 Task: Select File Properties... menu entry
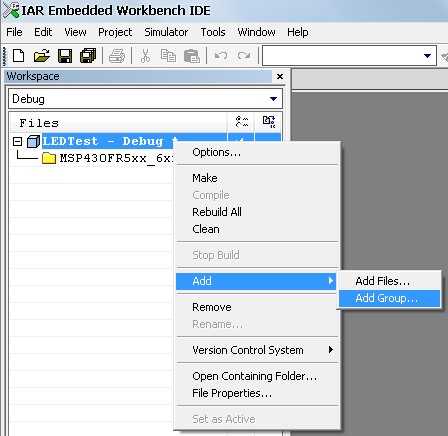click(x=257, y=393)
